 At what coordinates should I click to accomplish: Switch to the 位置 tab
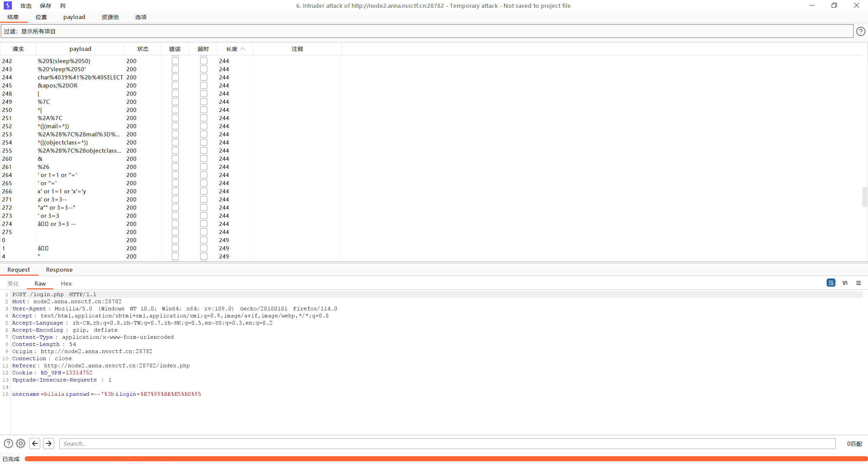pyautogui.click(x=41, y=17)
